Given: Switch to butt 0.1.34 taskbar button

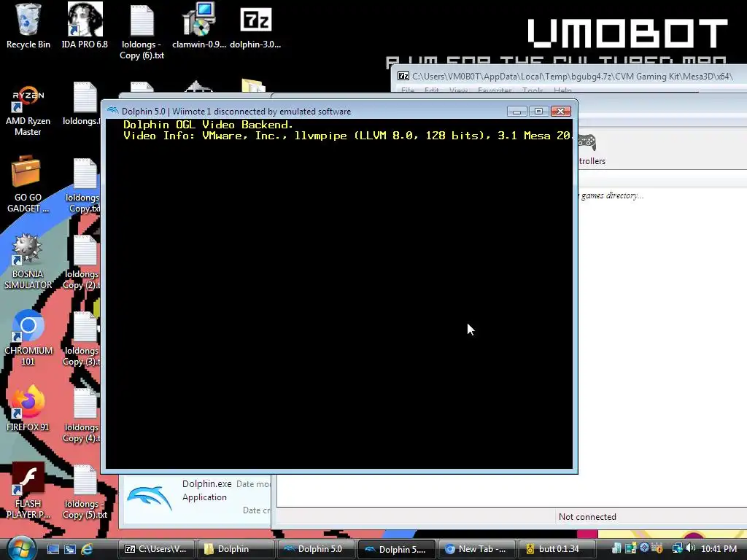Looking at the screenshot, I should (557, 549).
